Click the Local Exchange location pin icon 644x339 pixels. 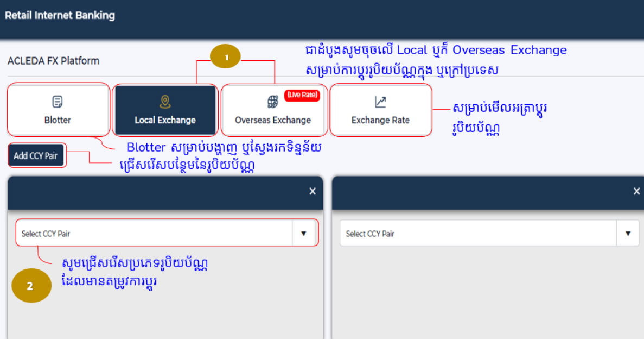coord(165,102)
